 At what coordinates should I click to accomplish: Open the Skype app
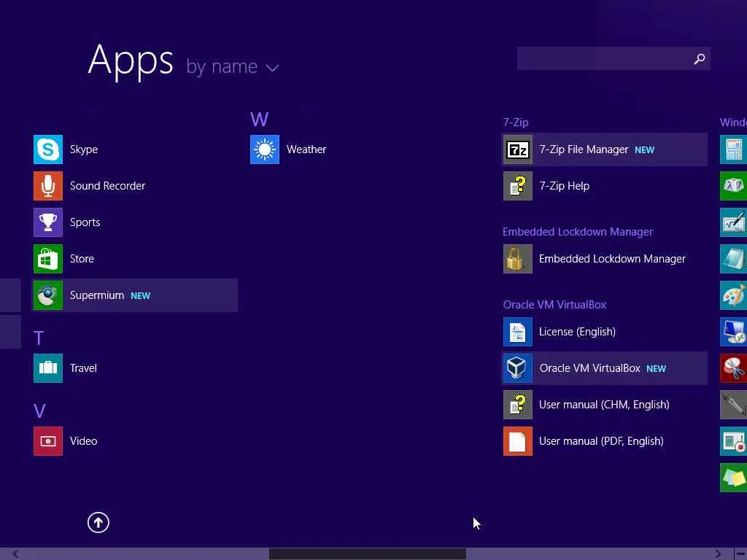tap(134, 149)
